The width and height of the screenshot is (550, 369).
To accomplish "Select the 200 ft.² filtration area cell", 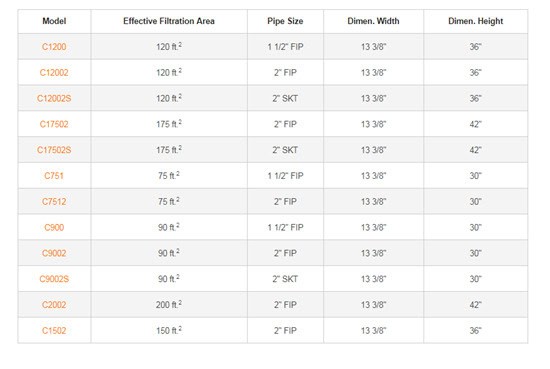I will [169, 304].
